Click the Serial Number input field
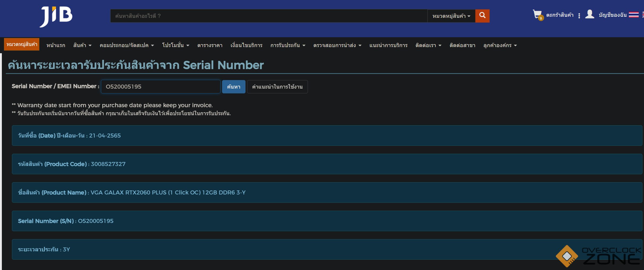Screen dimensions: 644x270 pos(160,87)
